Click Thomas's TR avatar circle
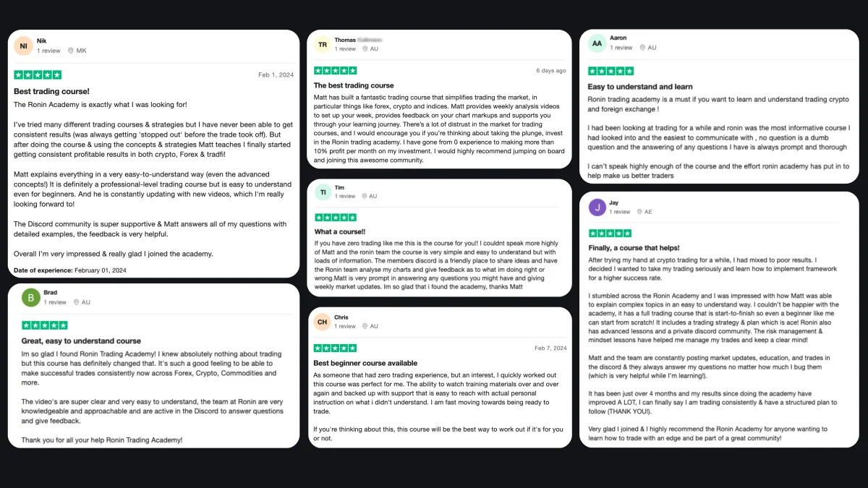868x488 pixels. 323,44
